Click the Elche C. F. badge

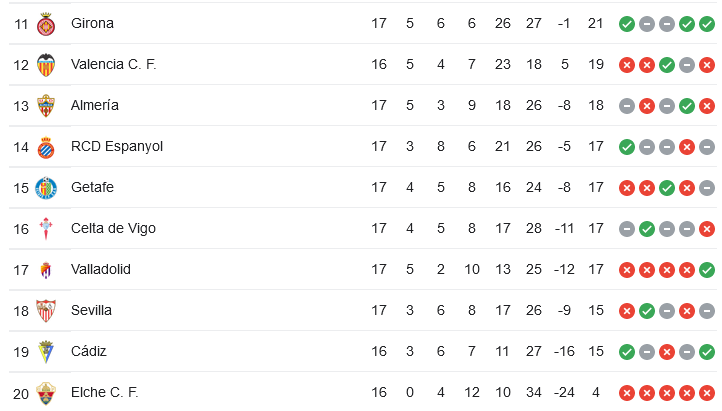tap(46, 394)
